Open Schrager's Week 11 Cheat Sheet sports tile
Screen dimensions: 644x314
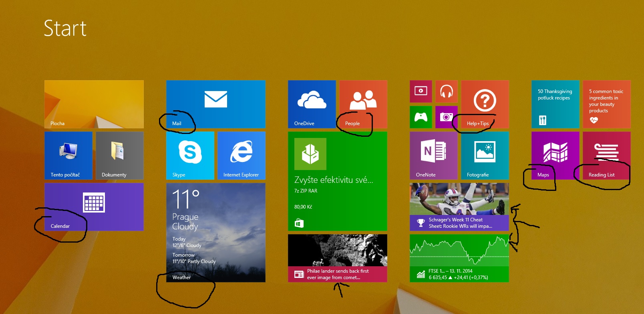tap(459, 207)
